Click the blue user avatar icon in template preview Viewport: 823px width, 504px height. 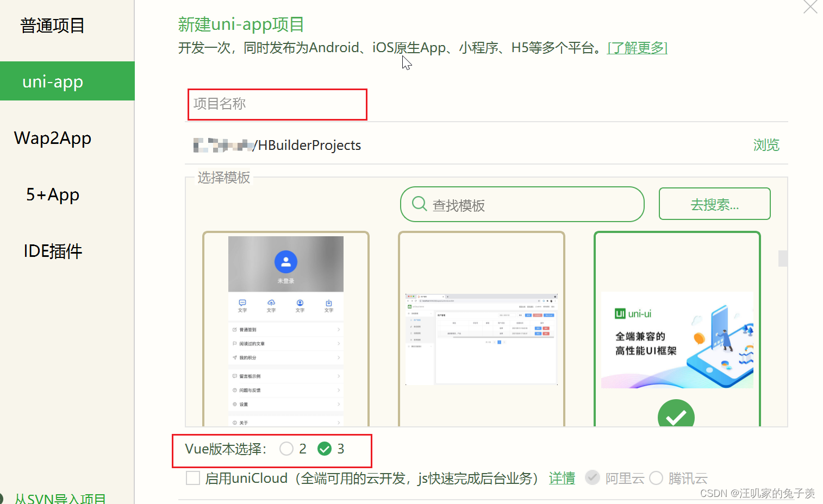click(286, 262)
